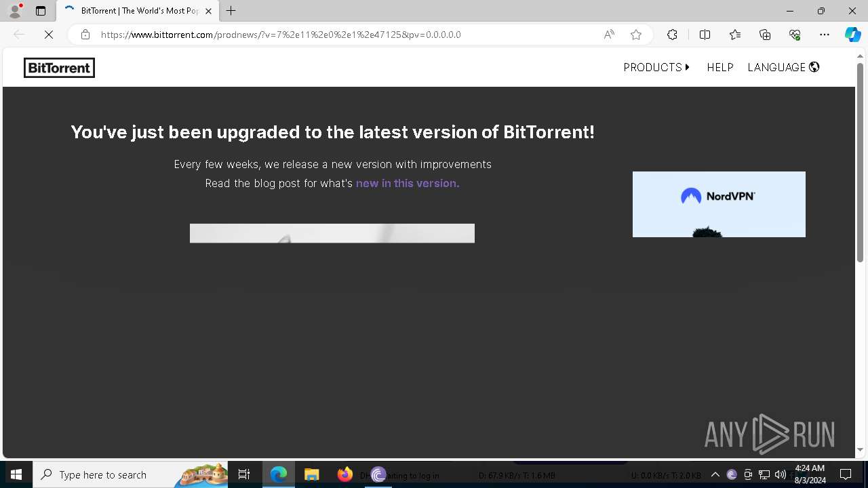Open the volume control

781,474
